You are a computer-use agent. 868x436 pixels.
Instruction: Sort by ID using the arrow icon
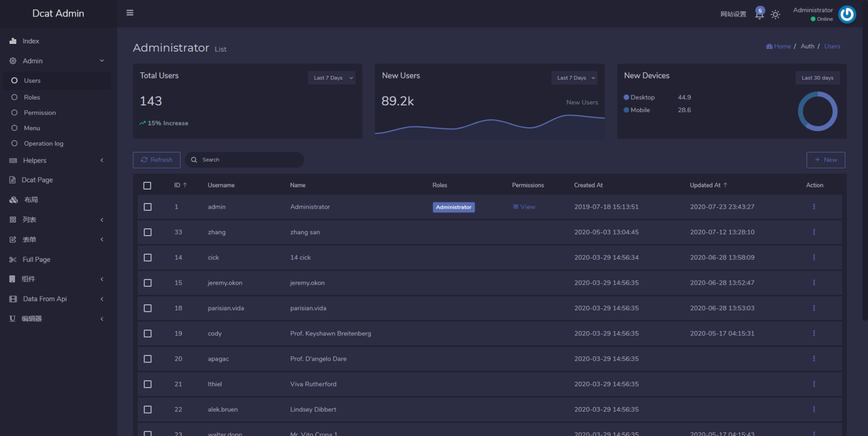point(185,185)
